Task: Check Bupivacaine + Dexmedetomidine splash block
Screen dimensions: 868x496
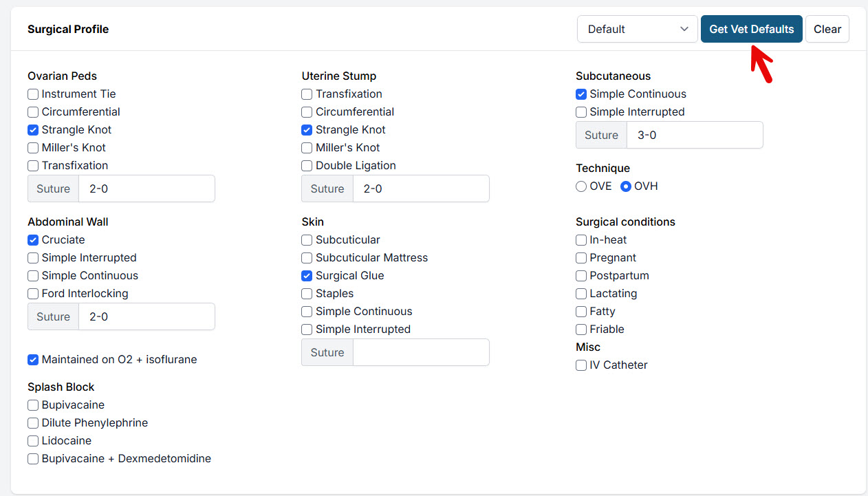Action: tap(33, 459)
